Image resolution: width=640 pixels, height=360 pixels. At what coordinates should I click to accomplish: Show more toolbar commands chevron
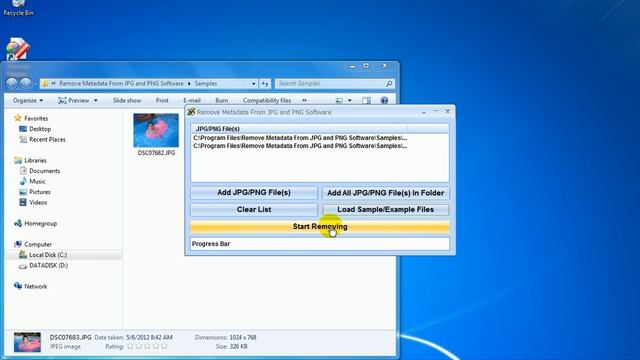(304, 100)
